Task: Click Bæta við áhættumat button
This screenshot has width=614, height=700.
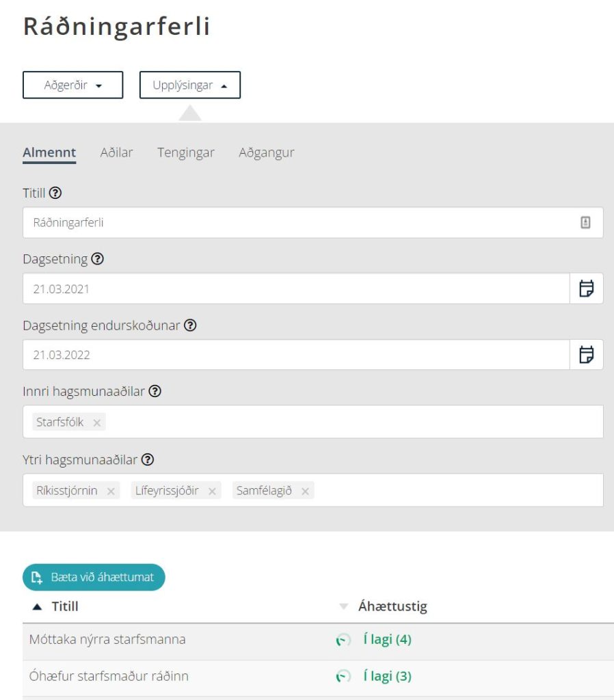Action: coord(94,577)
